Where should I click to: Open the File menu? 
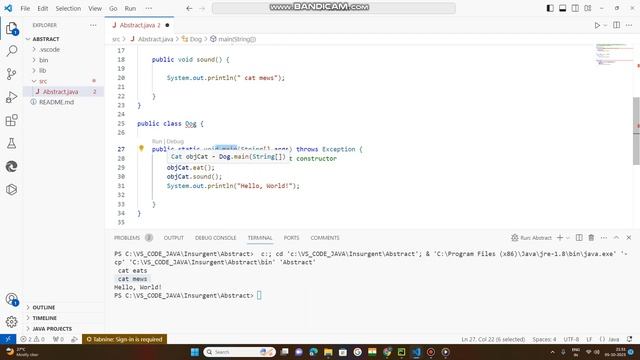[25, 8]
